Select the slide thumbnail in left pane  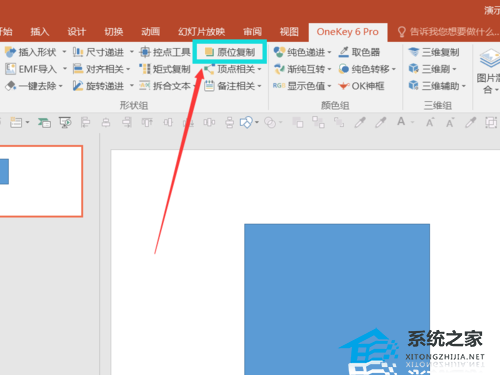coord(41,181)
